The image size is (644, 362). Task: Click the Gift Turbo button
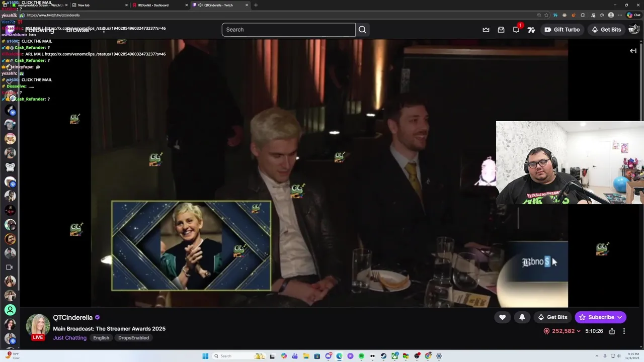(x=562, y=30)
